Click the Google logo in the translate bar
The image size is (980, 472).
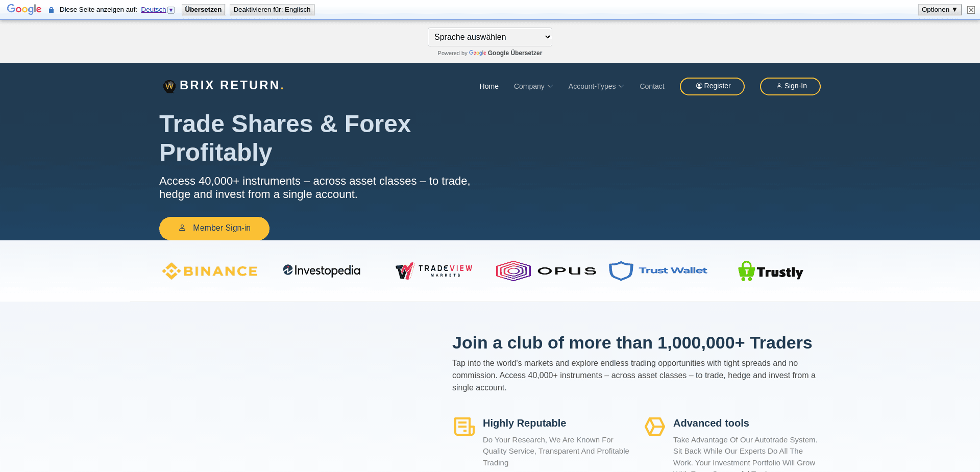click(23, 9)
